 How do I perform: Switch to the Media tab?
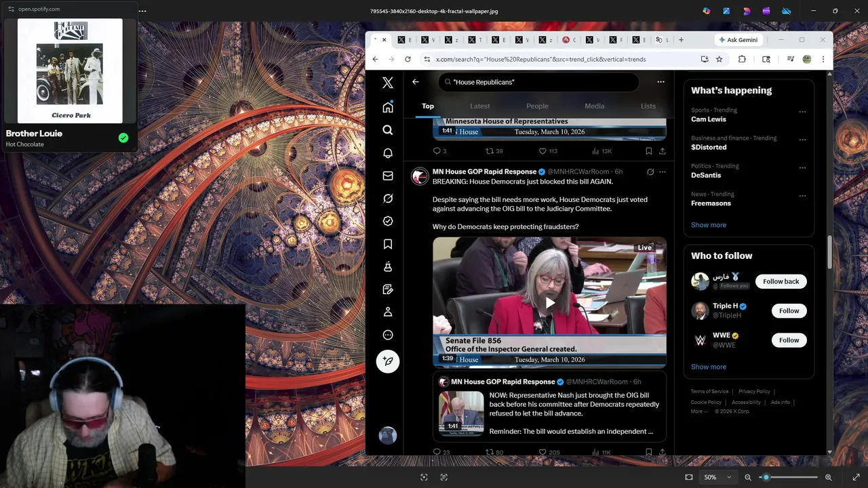(595, 106)
